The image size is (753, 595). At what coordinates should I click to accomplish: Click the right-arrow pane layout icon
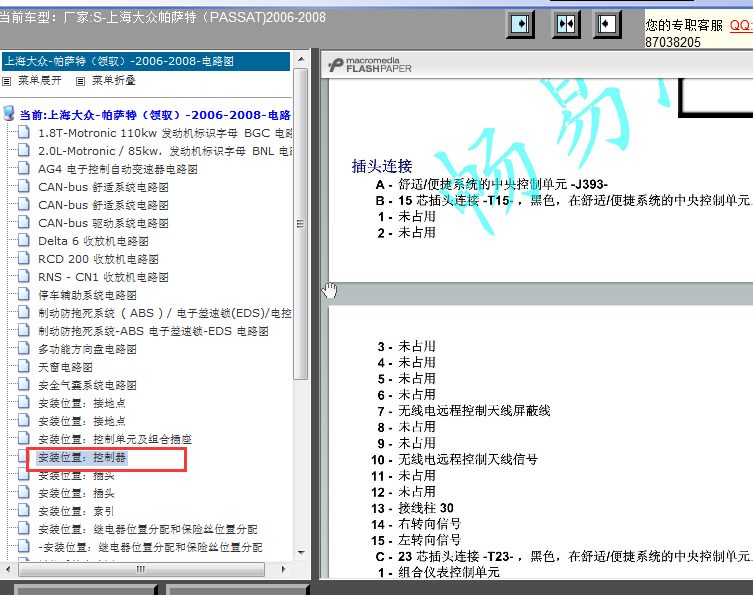click(x=521, y=24)
